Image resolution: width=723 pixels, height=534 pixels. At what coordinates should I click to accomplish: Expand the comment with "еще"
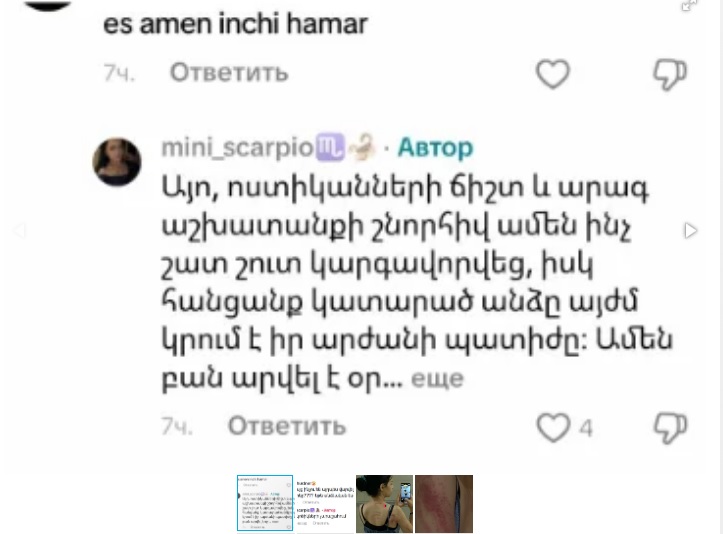[x=437, y=379]
